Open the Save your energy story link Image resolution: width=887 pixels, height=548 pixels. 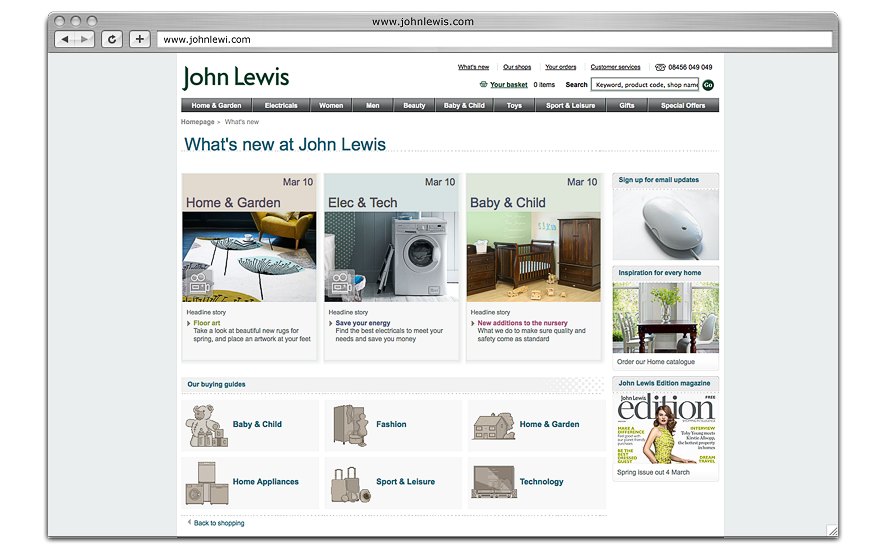(363, 323)
